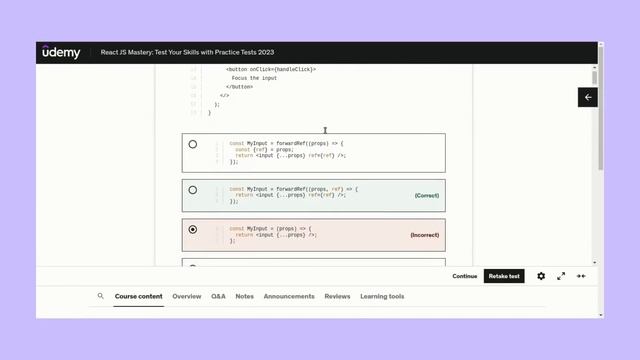Switch to the Course content tab
The width and height of the screenshot is (640, 360).
[x=138, y=296]
